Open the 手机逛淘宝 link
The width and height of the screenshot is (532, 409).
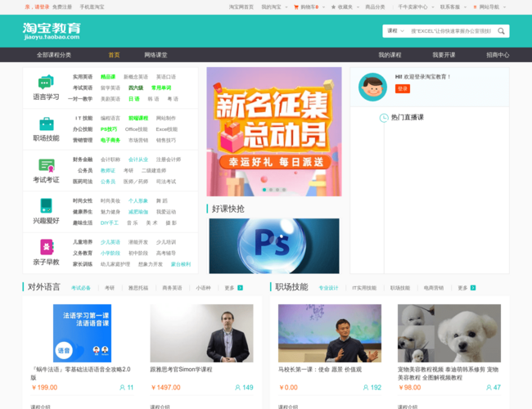[x=92, y=7]
